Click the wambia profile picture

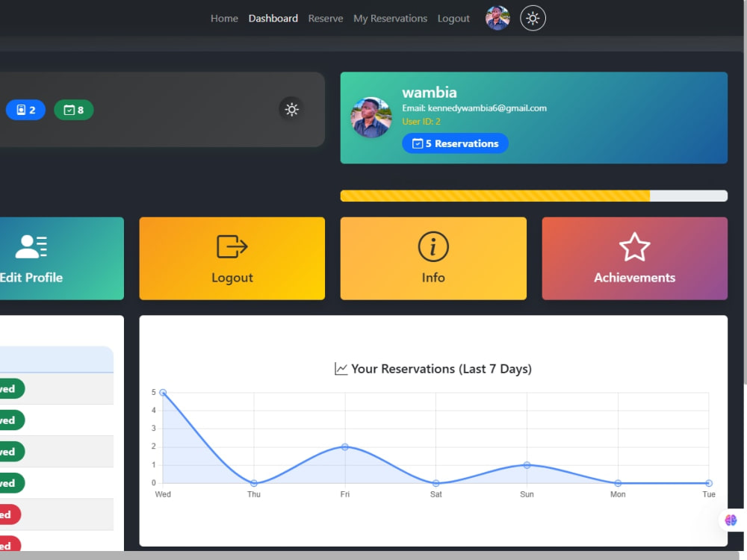371,118
